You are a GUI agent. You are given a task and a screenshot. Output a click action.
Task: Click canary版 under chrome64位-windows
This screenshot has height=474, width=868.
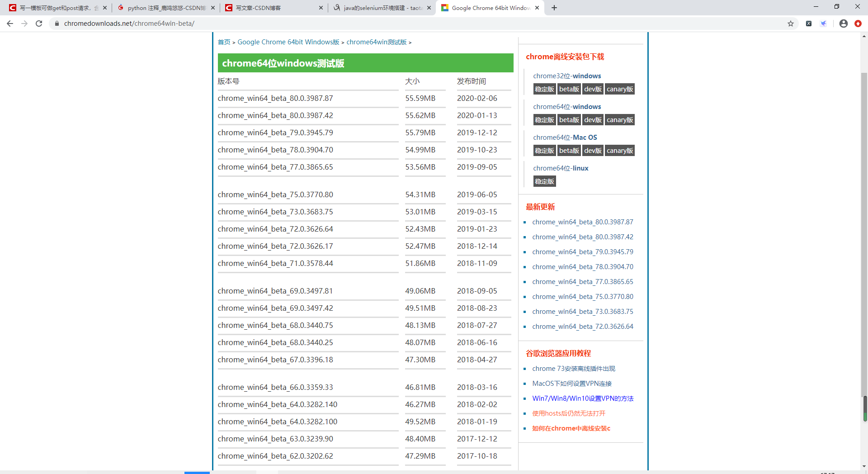620,120
